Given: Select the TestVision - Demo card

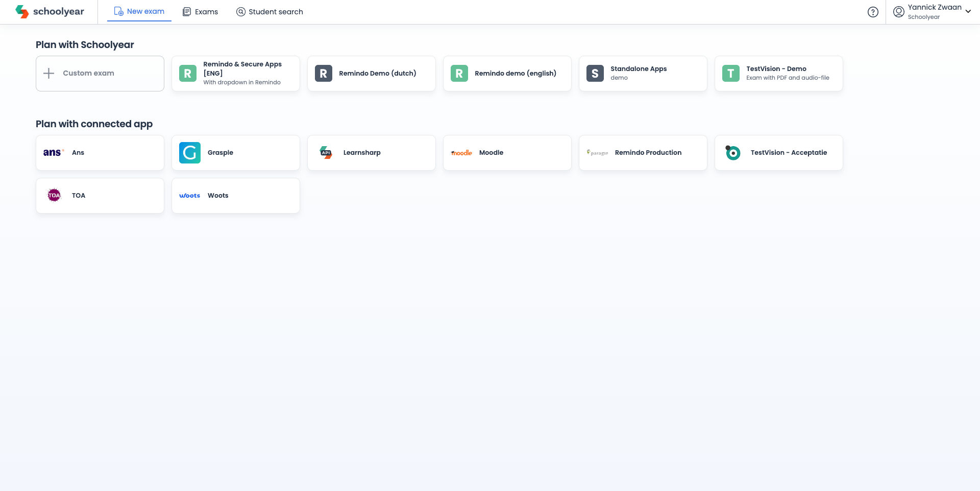Looking at the screenshot, I should tap(779, 74).
